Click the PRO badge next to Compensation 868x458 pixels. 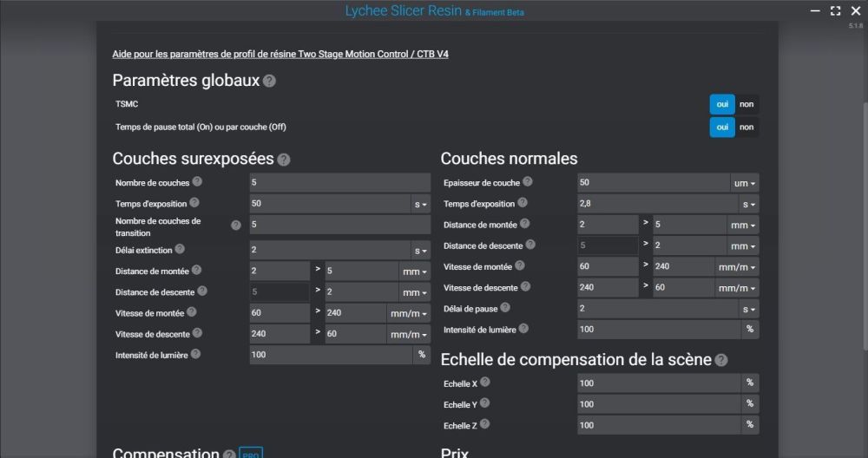click(x=250, y=453)
